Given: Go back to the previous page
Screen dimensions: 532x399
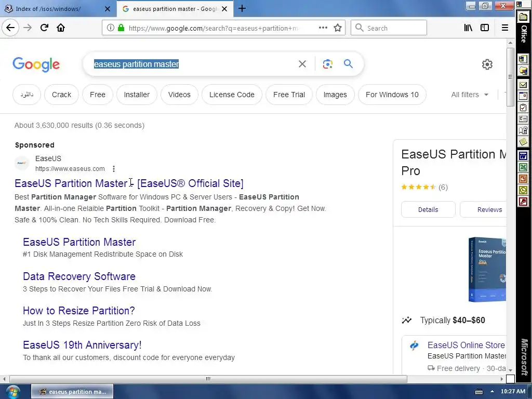Looking at the screenshot, I should 10,28.
